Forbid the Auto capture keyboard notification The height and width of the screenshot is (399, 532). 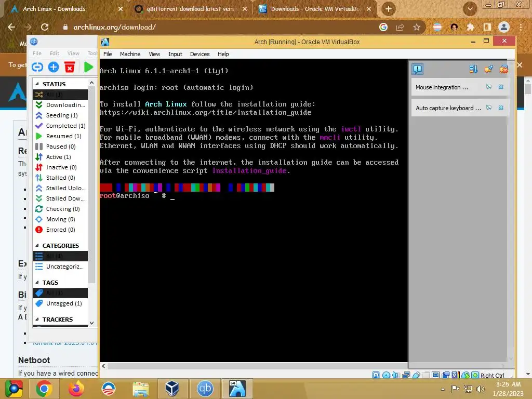tap(488, 108)
